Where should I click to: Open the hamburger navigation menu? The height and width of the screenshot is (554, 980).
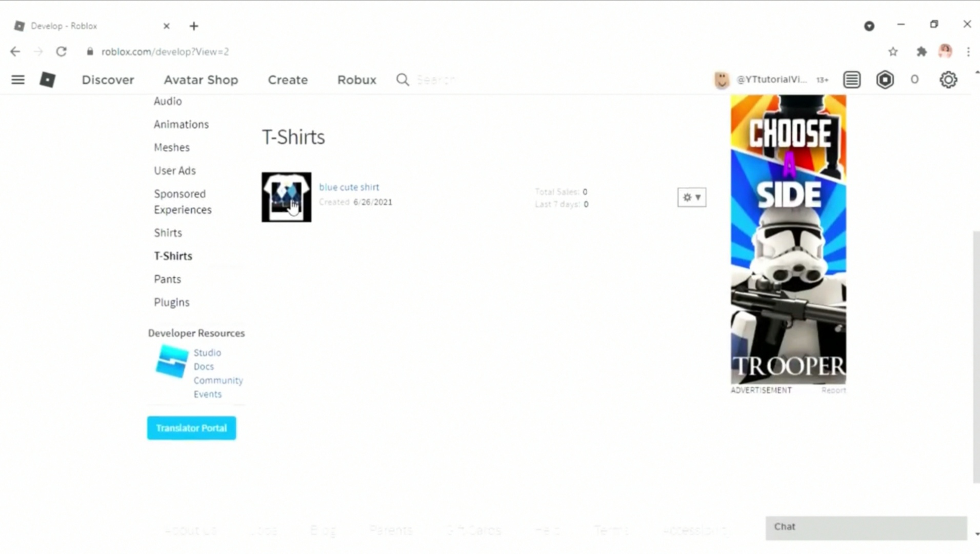click(18, 80)
